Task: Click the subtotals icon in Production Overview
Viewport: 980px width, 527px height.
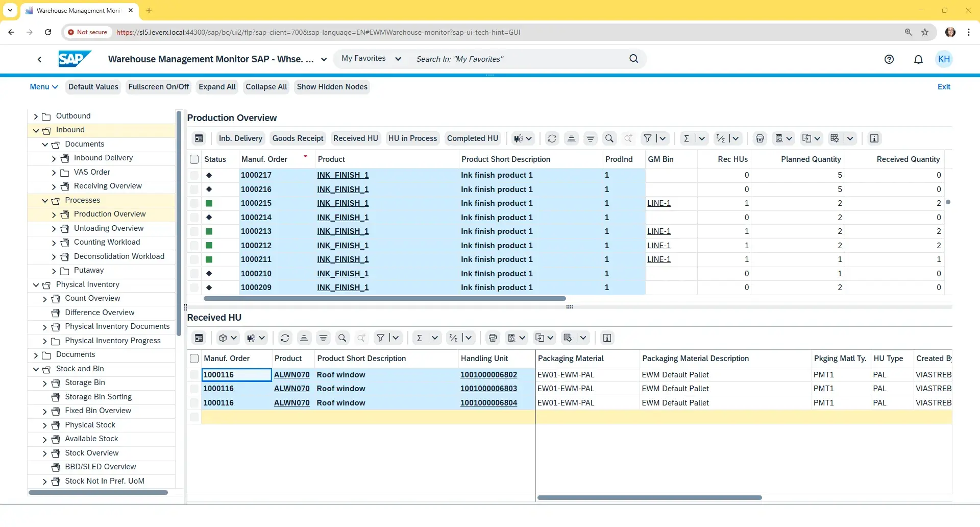Action: click(x=720, y=138)
